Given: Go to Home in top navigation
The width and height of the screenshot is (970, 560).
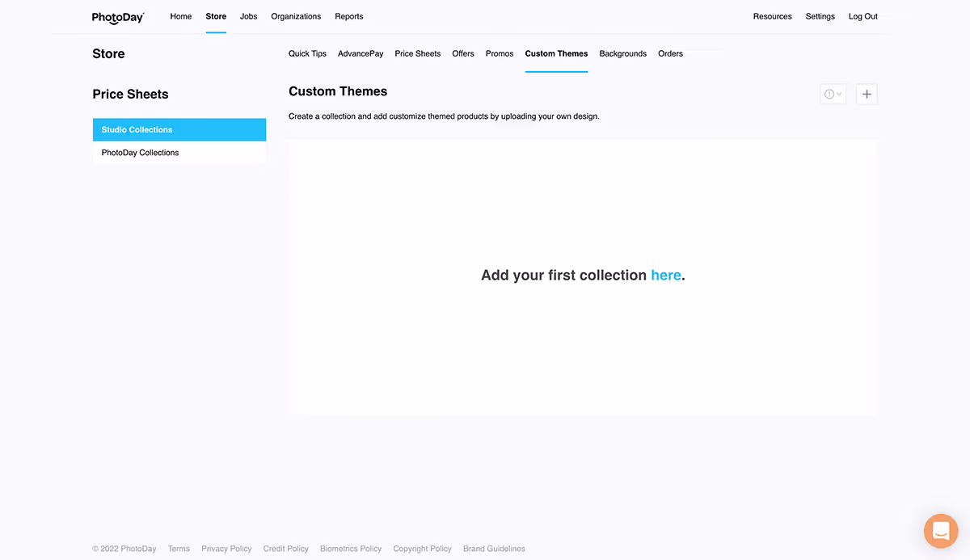Looking at the screenshot, I should point(181,16).
